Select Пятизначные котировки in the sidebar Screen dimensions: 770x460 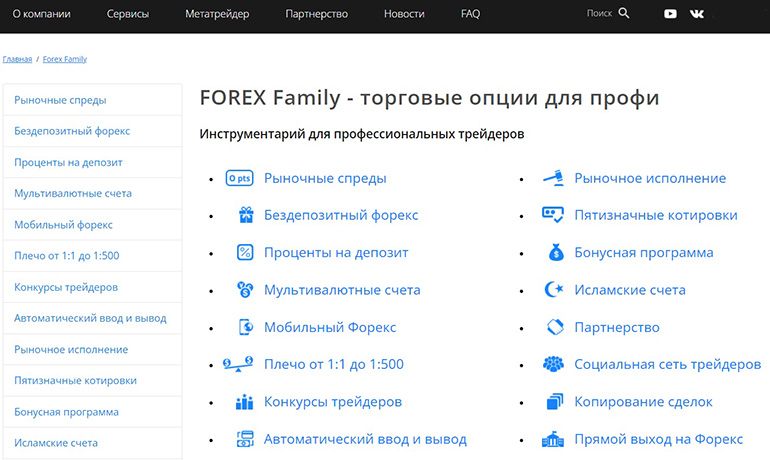(92, 380)
